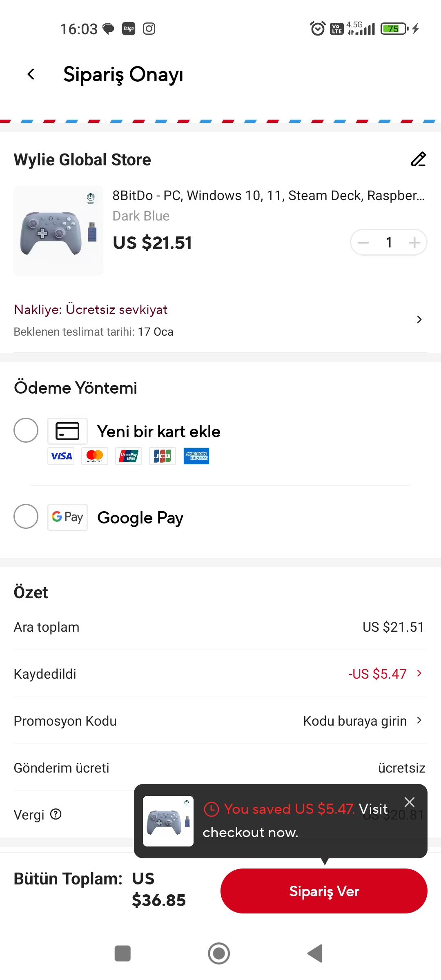Select the 'Yeni bir kart ekle' radio button
The image size is (441, 980).
point(26,430)
